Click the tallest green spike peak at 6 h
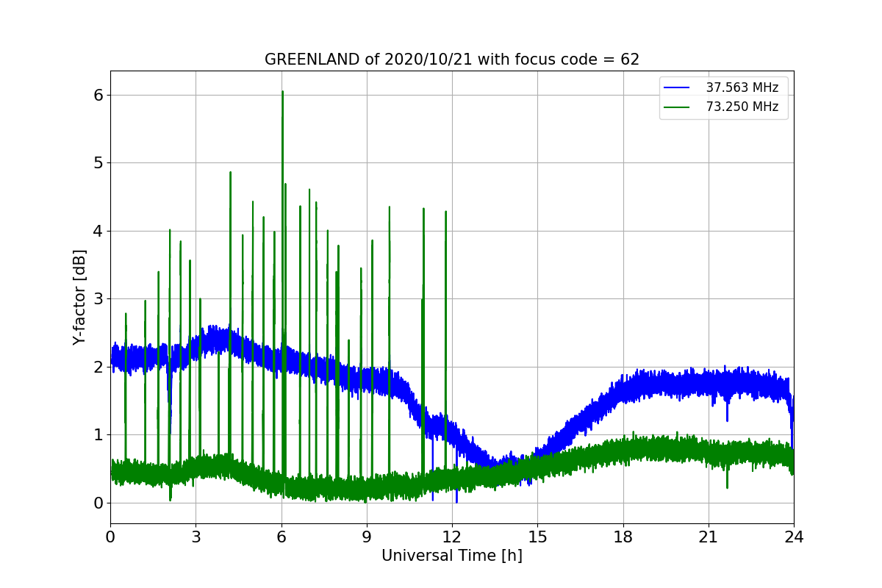 pos(282,92)
